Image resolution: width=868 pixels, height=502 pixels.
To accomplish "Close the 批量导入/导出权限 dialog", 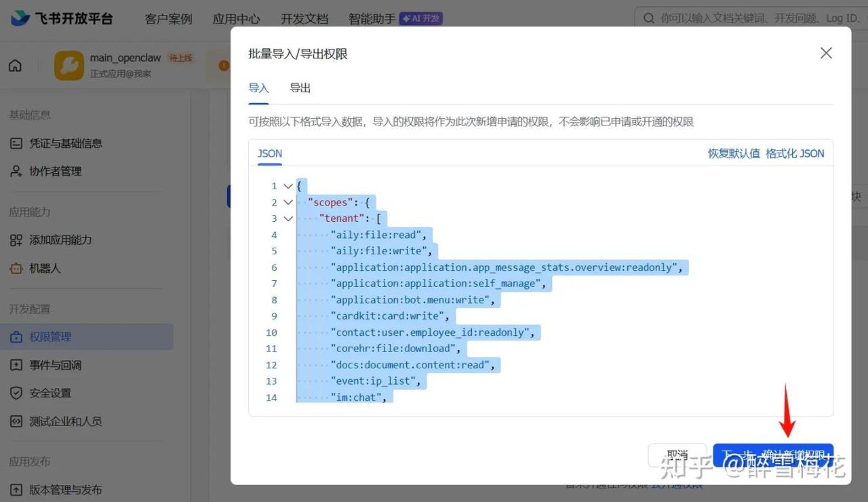I will [825, 53].
